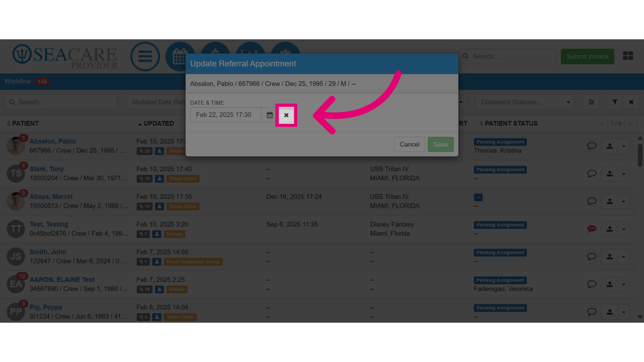Open comments for Absalon, Pablo row
The height and width of the screenshot is (362, 644).
coord(592,146)
